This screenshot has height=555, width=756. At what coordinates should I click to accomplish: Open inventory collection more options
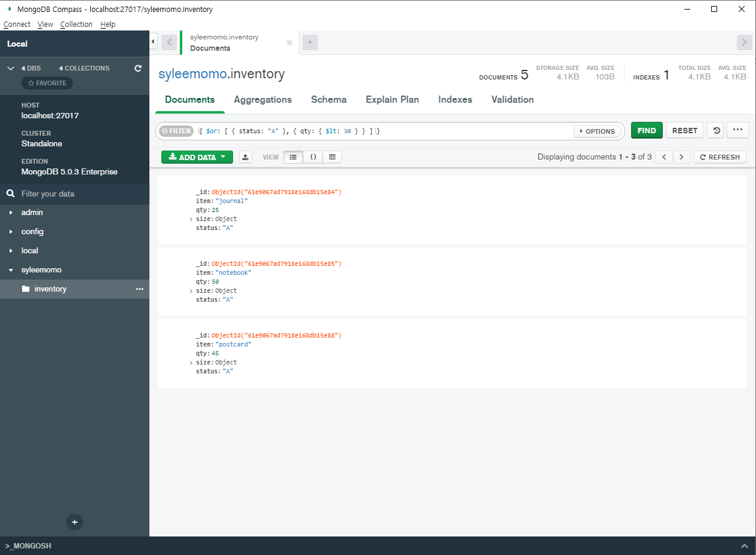pos(139,289)
